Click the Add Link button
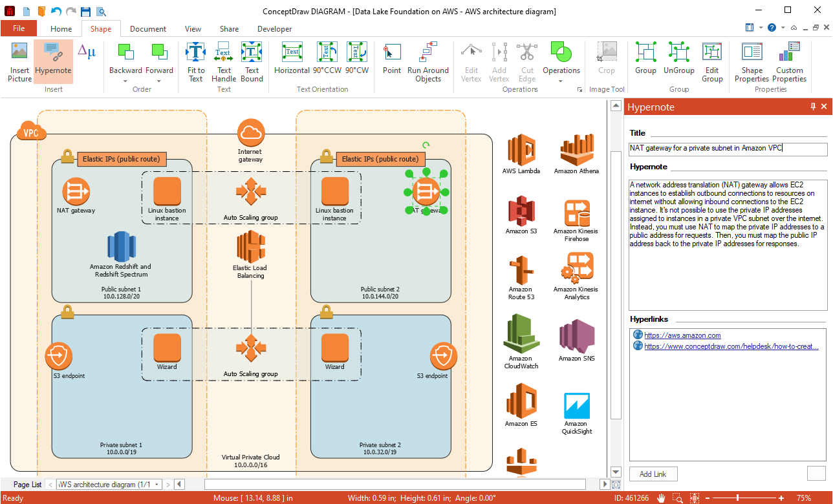 [653, 474]
